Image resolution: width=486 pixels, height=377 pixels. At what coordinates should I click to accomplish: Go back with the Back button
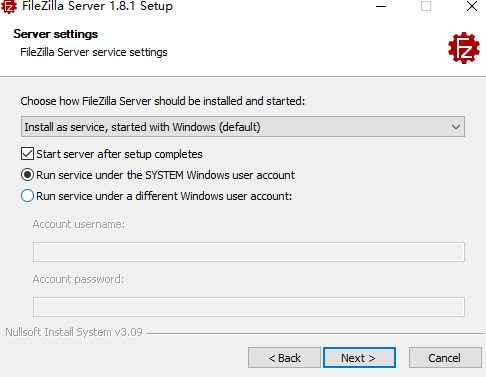click(284, 358)
